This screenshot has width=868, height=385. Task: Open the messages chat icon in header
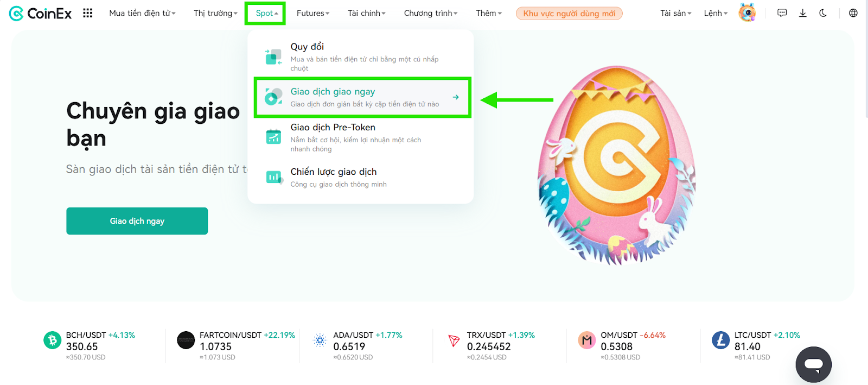click(x=782, y=13)
